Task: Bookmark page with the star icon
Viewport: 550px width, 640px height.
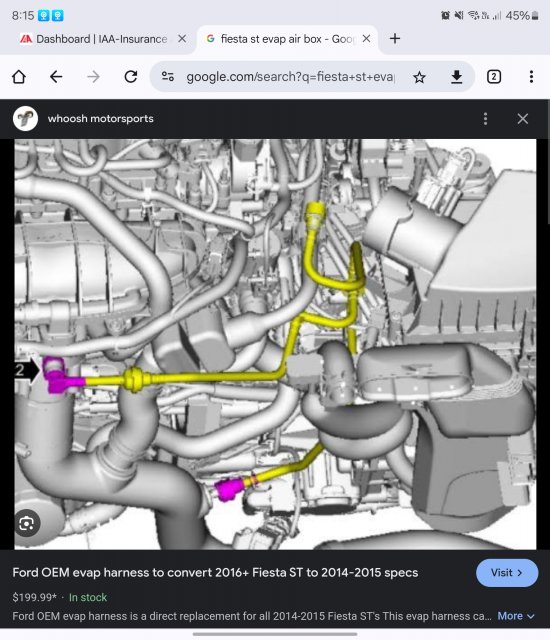Action: click(419, 77)
